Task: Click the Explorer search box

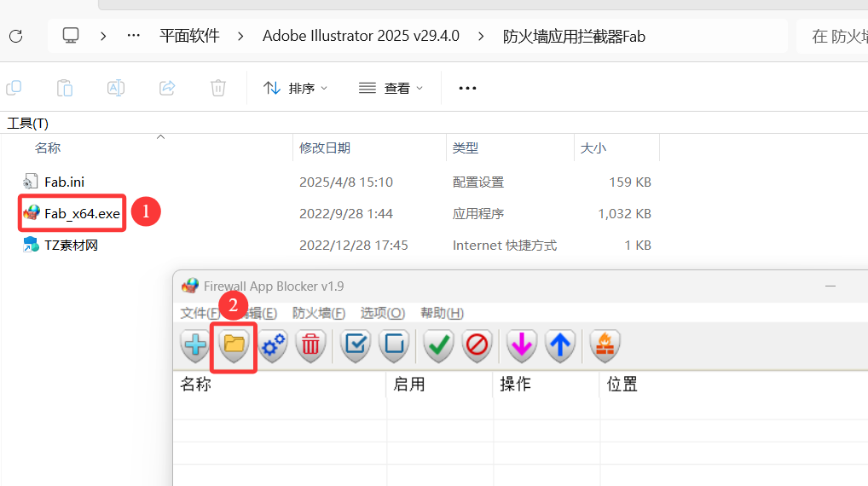Action: [x=832, y=37]
